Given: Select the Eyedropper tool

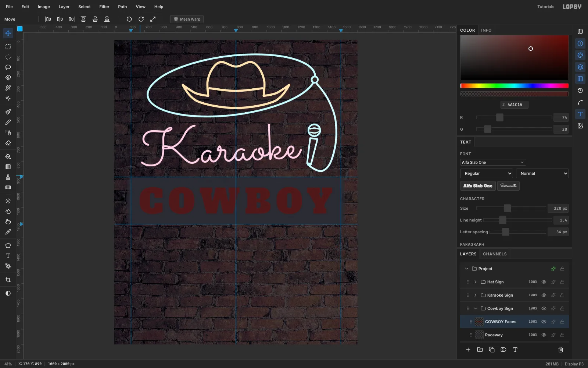Looking at the screenshot, I should 8,232.
